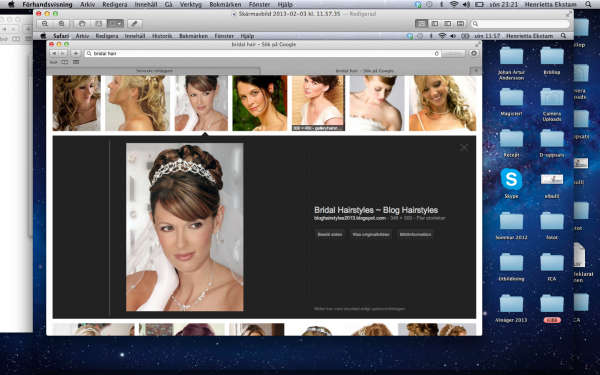This screenshot has height=375, width=600.
Task: Open the Verktyg menu
Action: pos(191,5)
